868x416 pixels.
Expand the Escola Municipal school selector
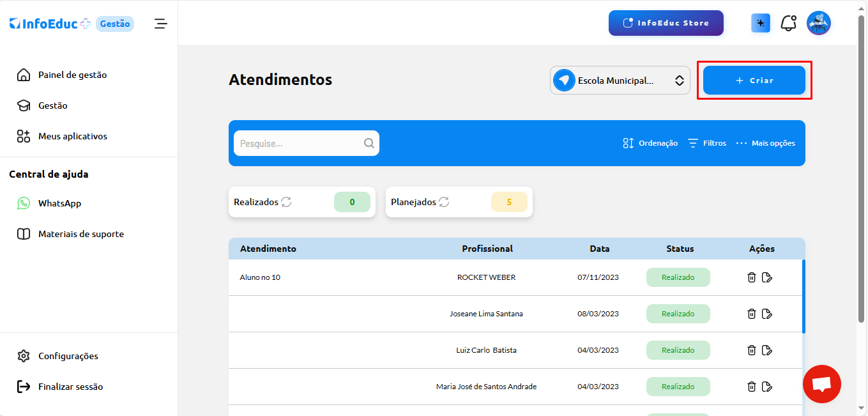[620, 81]
